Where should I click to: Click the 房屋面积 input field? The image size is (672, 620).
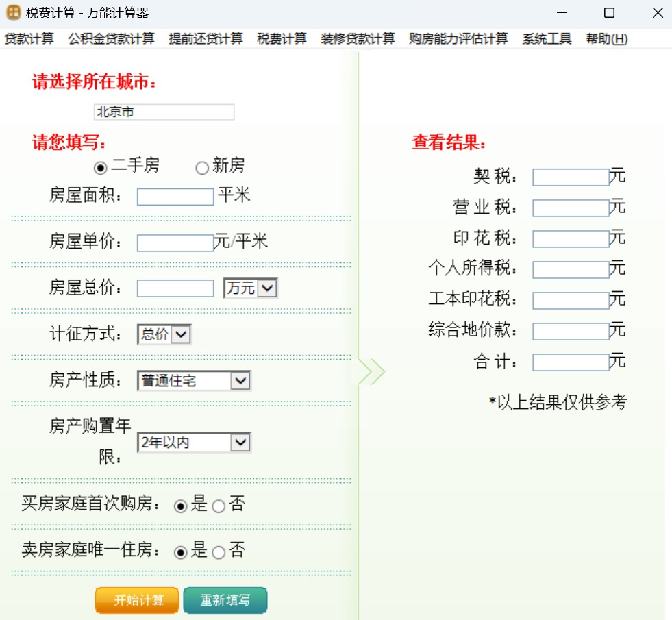click(x=175, y=196)
